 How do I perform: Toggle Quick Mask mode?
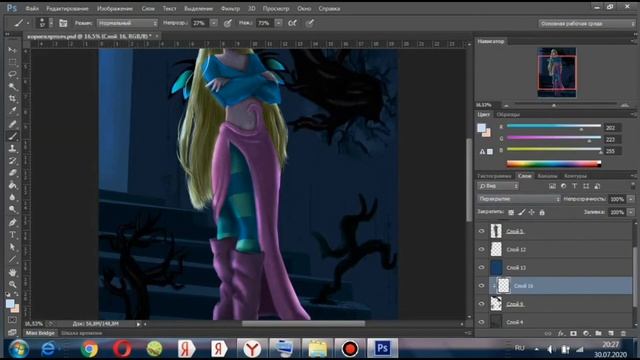tap(12, 320)
